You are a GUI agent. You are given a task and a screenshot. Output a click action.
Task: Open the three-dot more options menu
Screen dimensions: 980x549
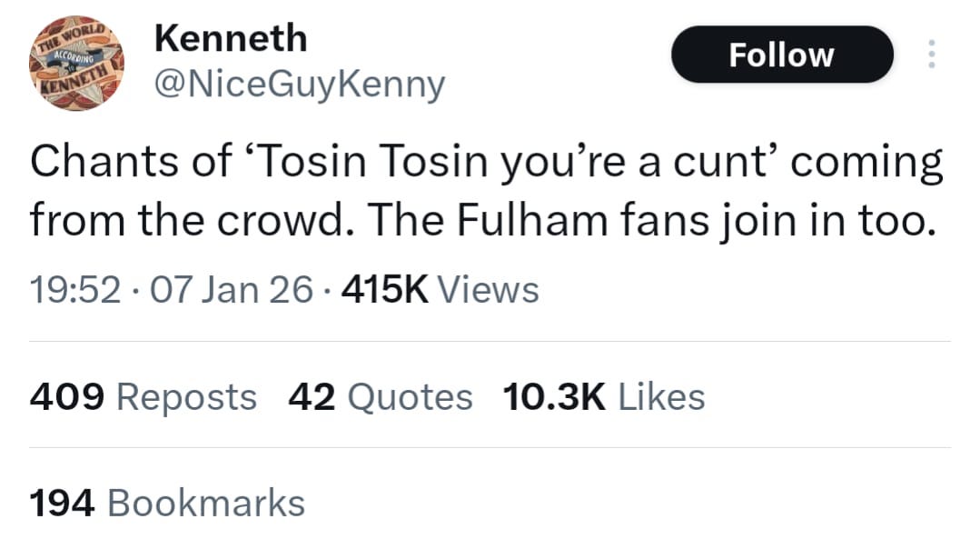[x=930, y=55]
